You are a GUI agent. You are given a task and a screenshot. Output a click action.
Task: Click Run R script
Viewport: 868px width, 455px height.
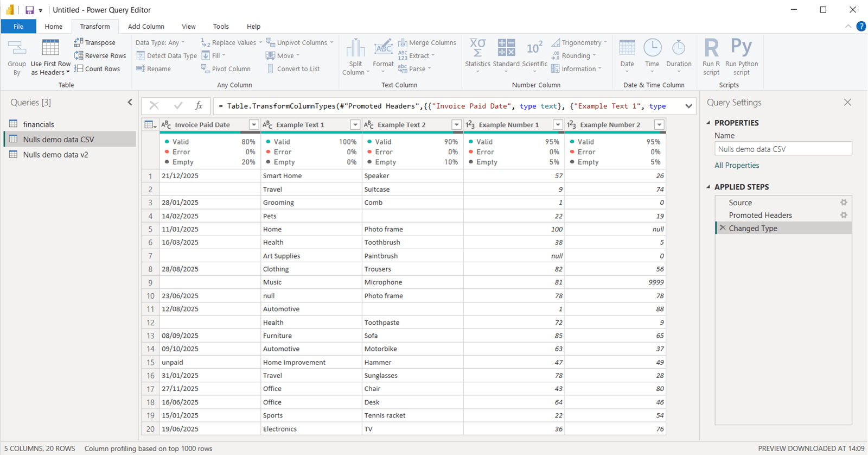point(711,56)
